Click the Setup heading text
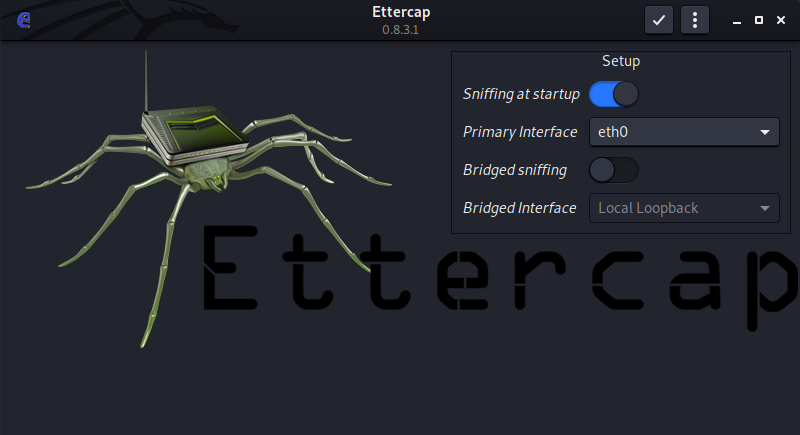Screen dimensions: 800x435 (621, 61)
